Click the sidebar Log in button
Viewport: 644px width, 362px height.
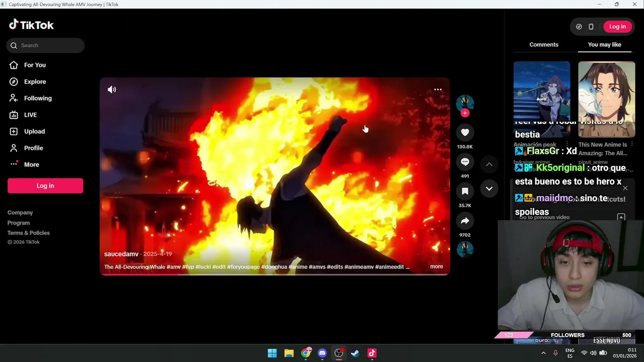pos(45,186)
